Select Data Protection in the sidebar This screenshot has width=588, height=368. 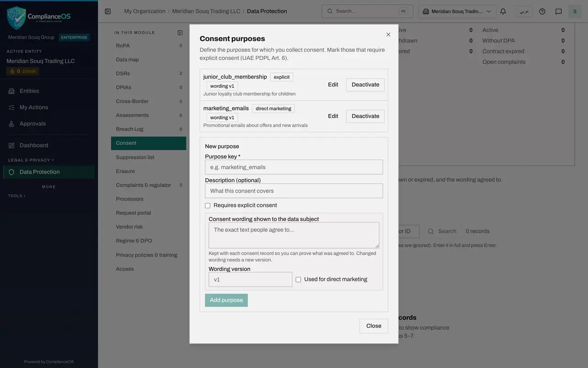49,172
